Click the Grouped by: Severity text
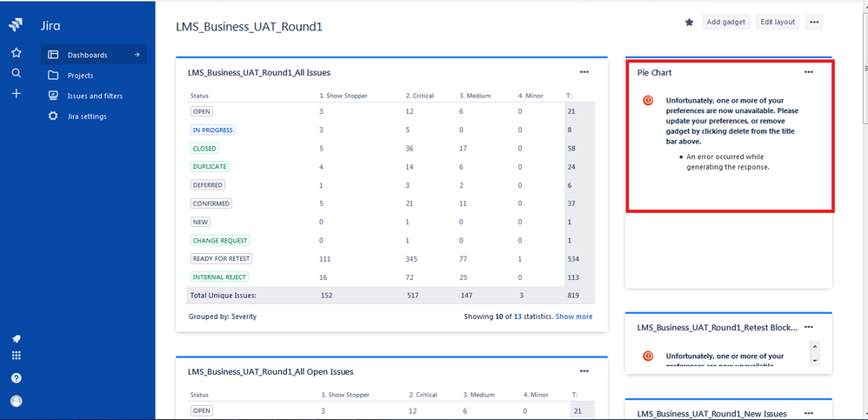 (223, 317)
